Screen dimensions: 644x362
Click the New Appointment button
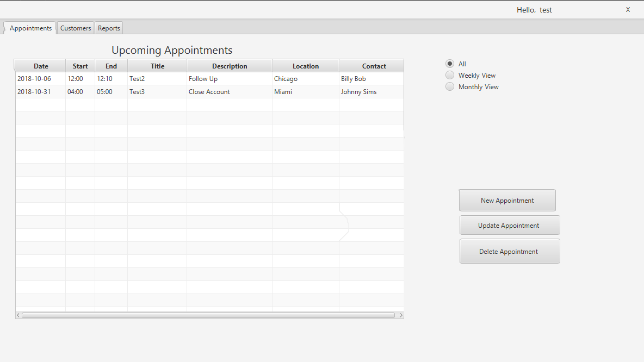(x=507, y=200)
